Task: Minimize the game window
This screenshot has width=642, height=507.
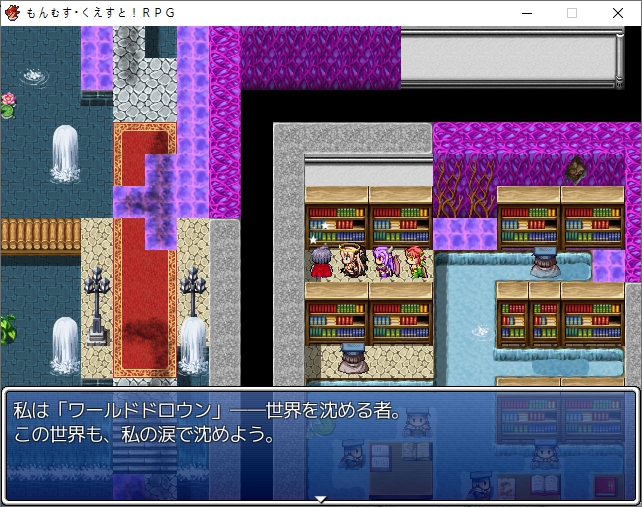Action: pos(527,13)
